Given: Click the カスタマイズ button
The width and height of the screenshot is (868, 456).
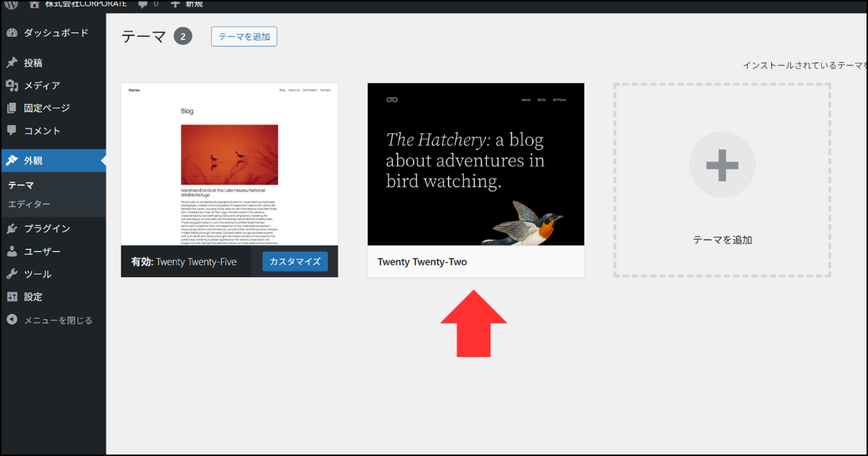Looking at the screenshot, I should pos(295,262).
